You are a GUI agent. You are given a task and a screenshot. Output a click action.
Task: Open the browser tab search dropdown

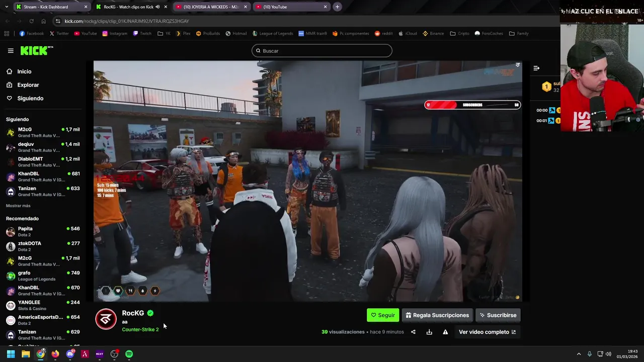tap(7, 7)
